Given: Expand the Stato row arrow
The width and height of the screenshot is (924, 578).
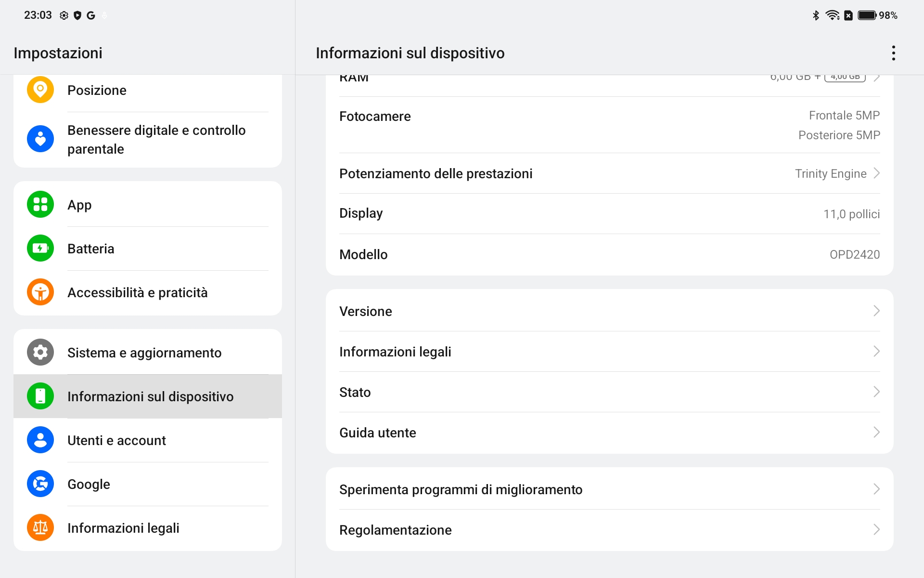Looking at the screenshot, I should 876,392.
